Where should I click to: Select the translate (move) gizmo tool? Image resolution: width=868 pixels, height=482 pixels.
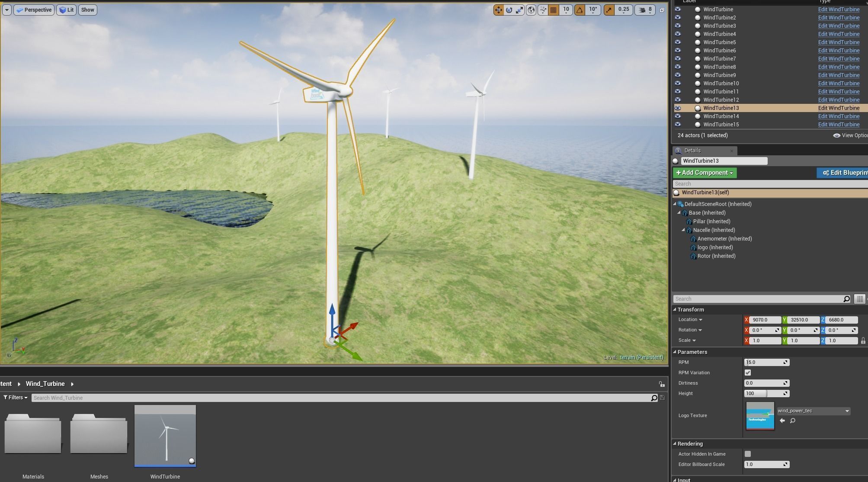(x=499, y=10)
